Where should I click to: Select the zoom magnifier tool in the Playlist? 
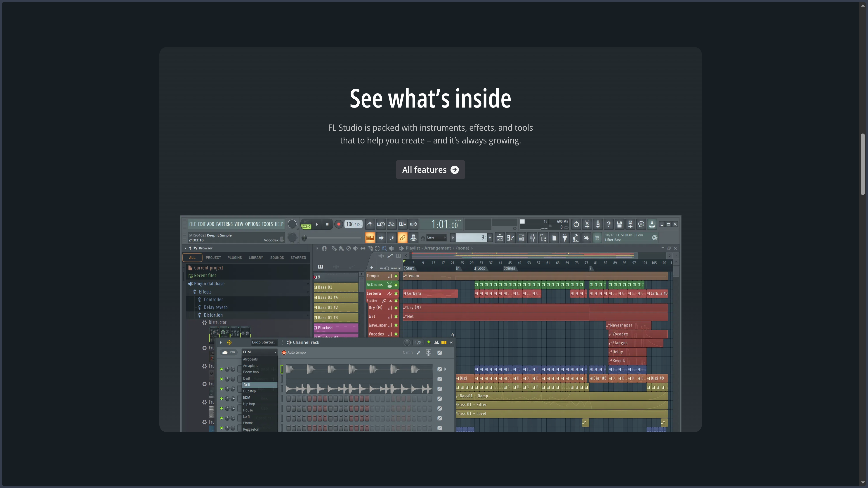coord(384,249)
